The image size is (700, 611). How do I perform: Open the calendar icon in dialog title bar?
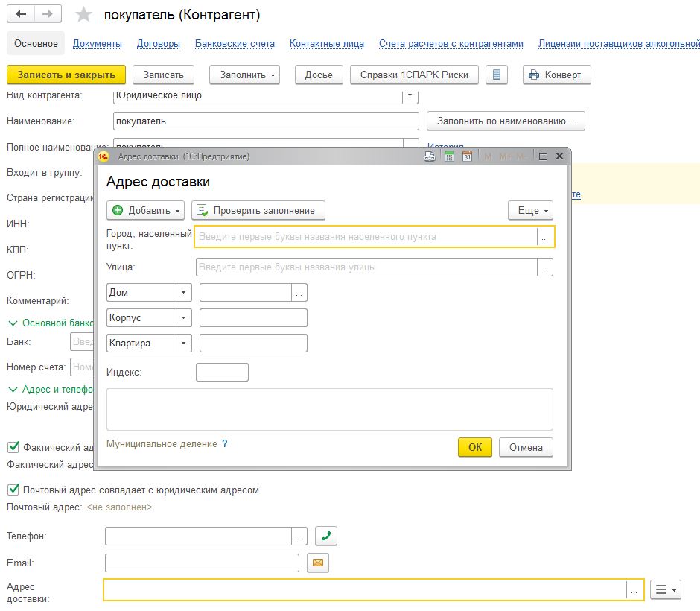pyautogui.click(x=467, y=156)
